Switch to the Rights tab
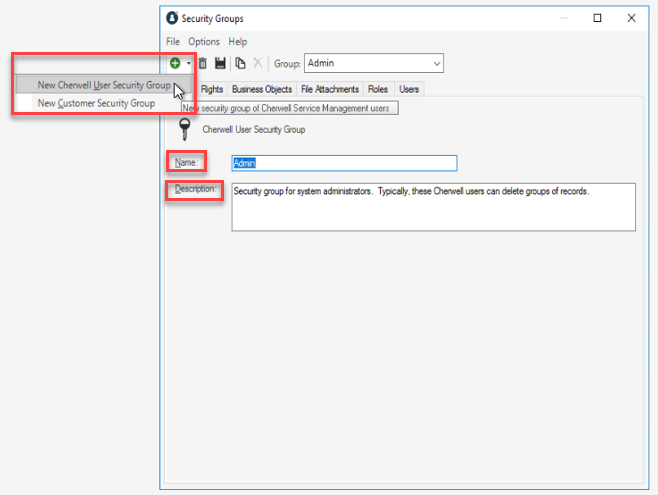Screen dimensions: 658x495 pos(212,89)
